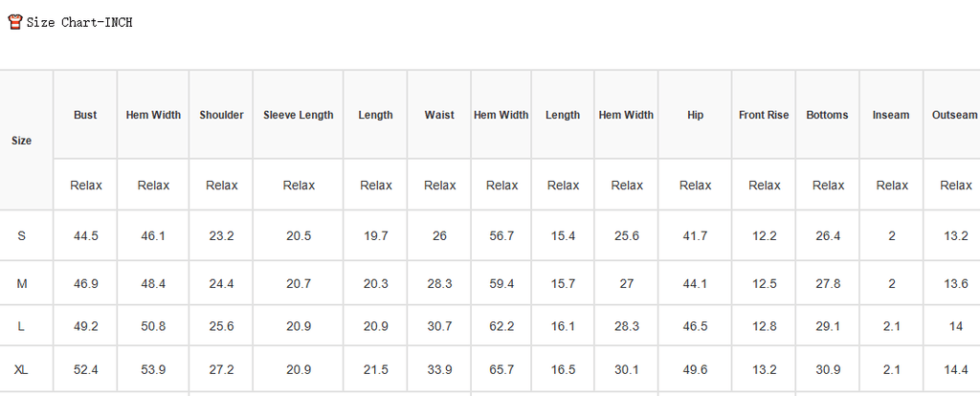Click the S size row label
Screen dimensions: 980x396
pyautogui.click(x=21, y=236)
